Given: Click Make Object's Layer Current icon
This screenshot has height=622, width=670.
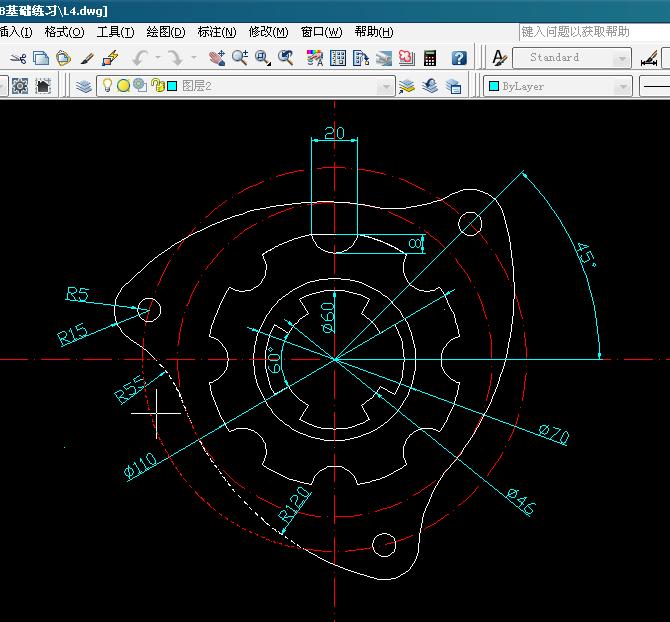Looking at the screenshot, I should click(x=406, y=86).
